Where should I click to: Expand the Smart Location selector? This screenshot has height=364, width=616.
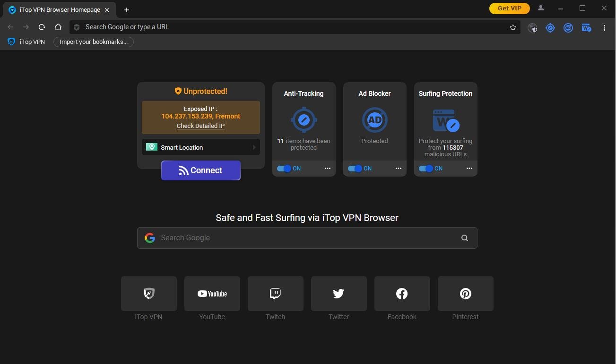click(201, 147)
